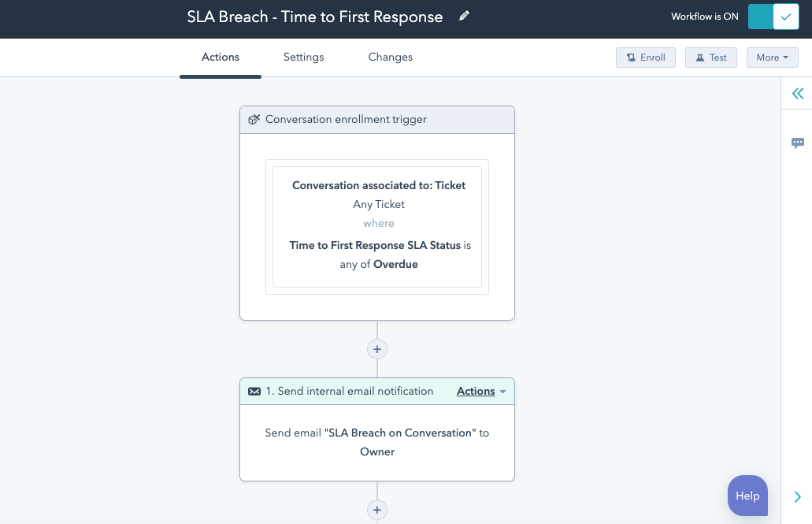Click the enrollment trigger cube icon
812x524 pixels.
[x=254, y=120]
